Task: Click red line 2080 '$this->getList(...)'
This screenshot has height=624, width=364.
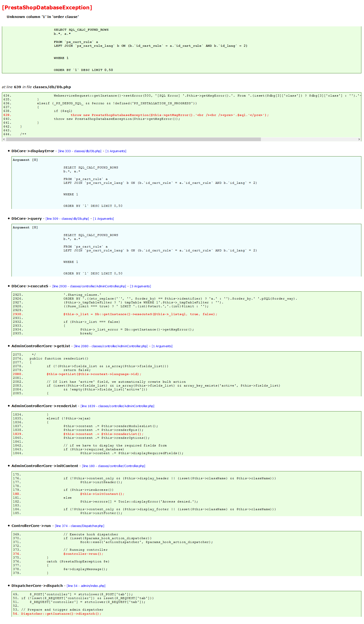Action: tap(94, 374)
